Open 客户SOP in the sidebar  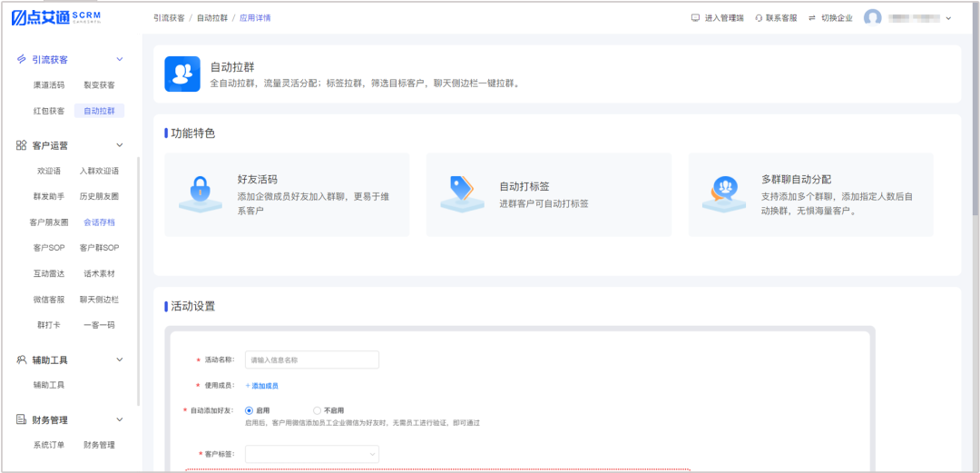pyautogui.click(x=49, y=248)
